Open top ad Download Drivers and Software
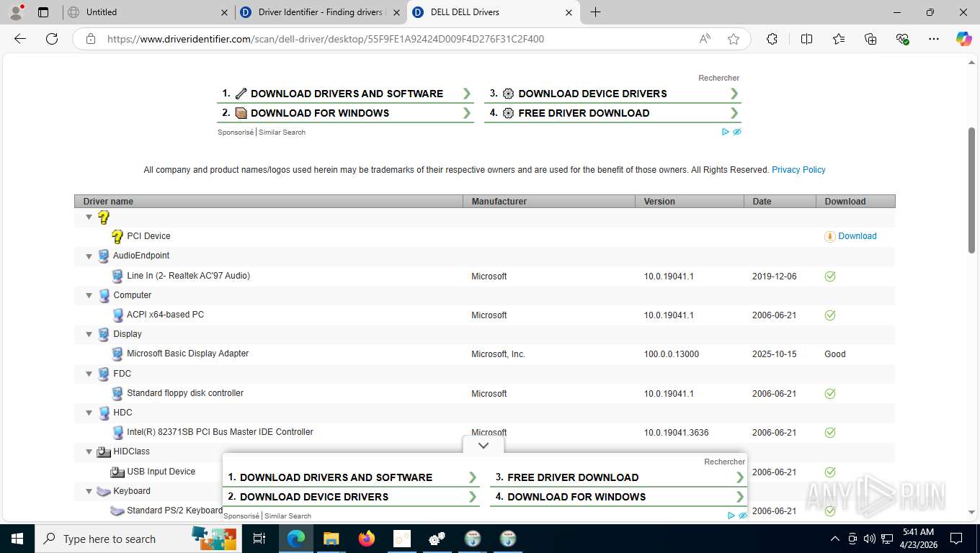 pos(345,94)
